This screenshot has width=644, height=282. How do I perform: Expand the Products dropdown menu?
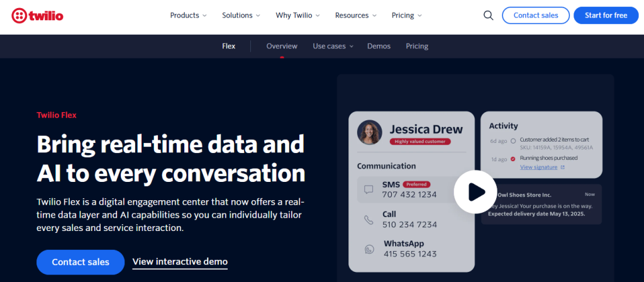point(189,16)
